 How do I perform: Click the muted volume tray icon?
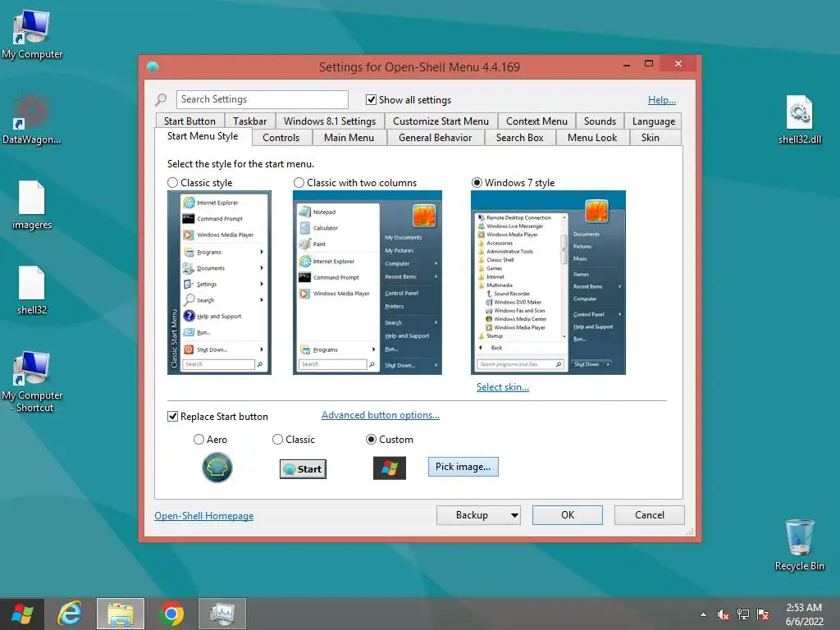pos(723,614)
